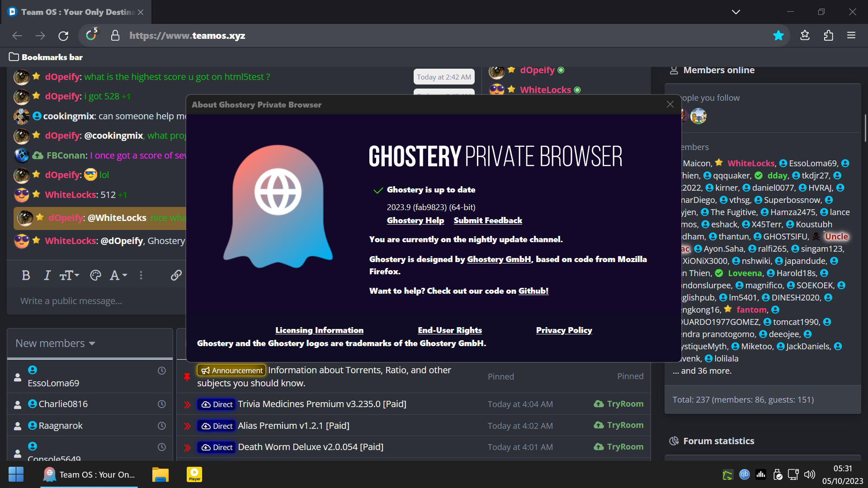Follow the Ghostery GmbH link
The width and height of the screenshot is (868, 488).
pos(499,259)
